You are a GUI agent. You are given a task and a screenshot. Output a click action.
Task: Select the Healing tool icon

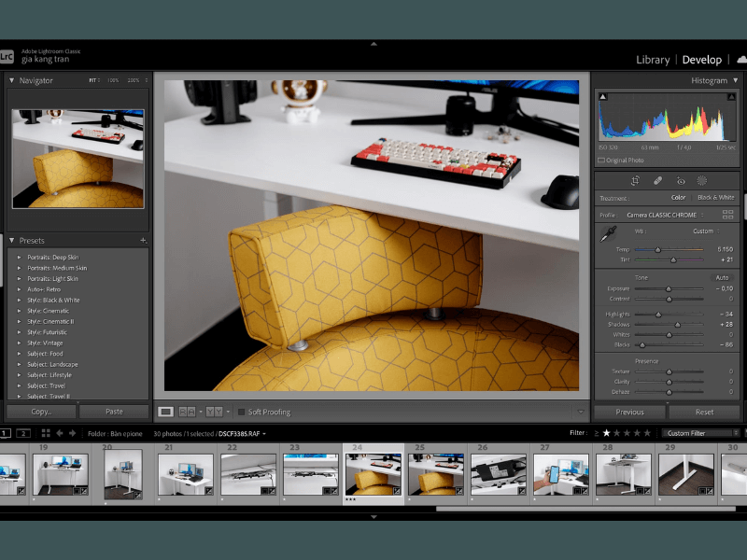(x=657, y=180)
